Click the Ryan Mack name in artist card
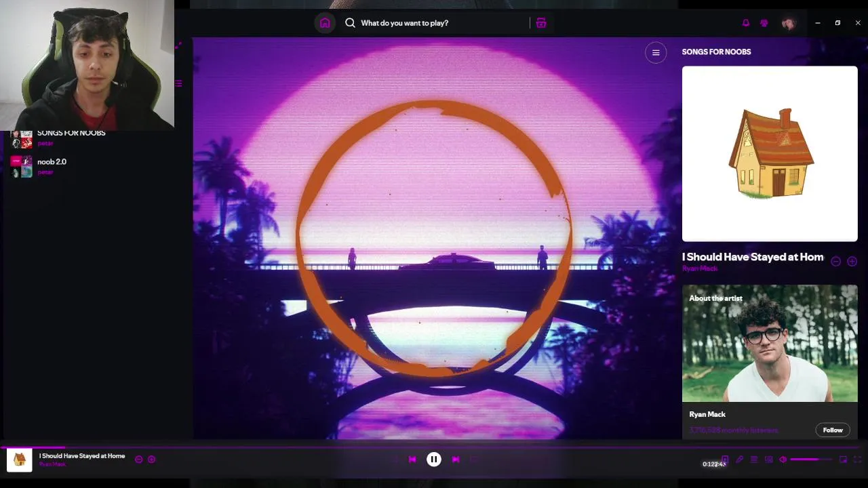The height and width of the screenshot is (488, 868). pos(707,414)
